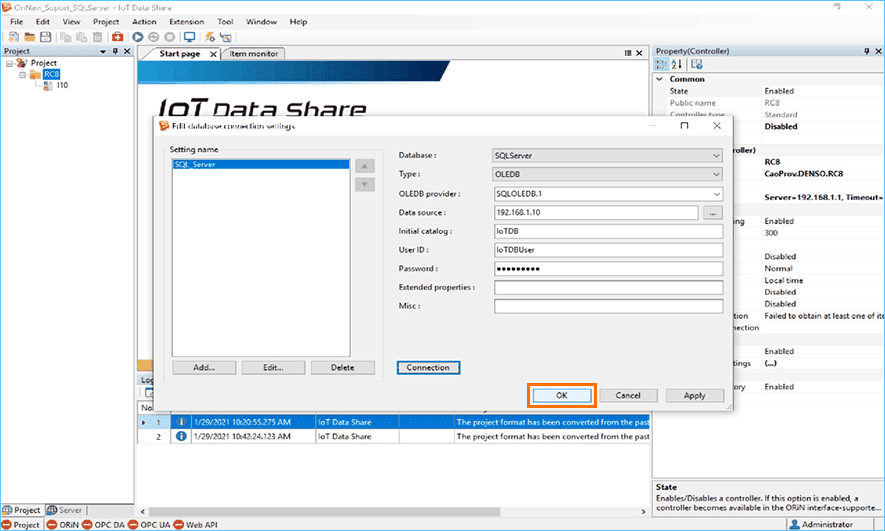
Task: Close the Start page tab
Action: coord(213,54)
